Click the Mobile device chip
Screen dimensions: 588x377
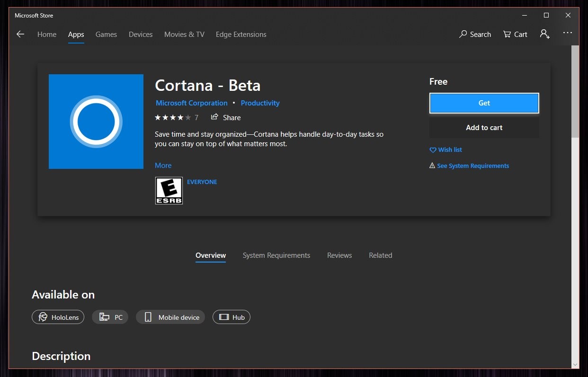tap(170, 317)
